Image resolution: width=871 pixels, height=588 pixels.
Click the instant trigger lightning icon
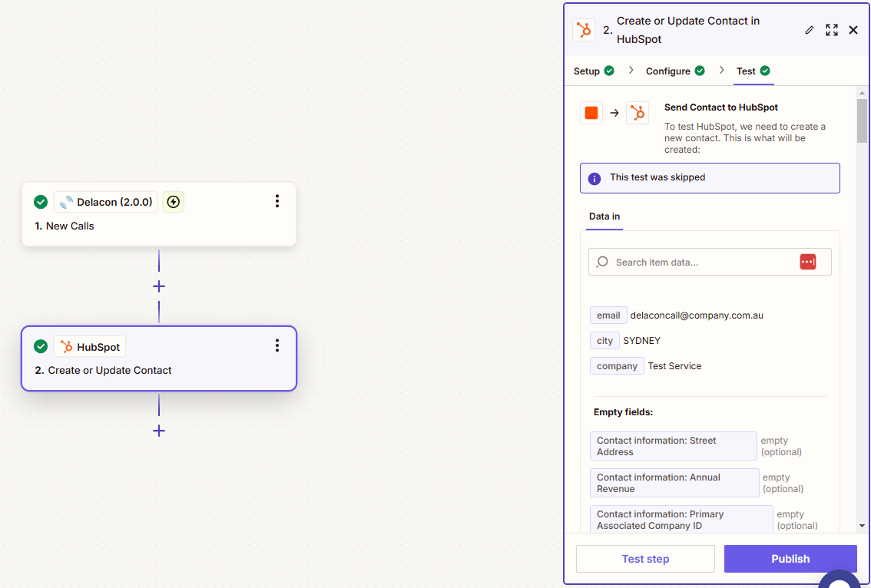pyautogui.click(x=174, y=202)
